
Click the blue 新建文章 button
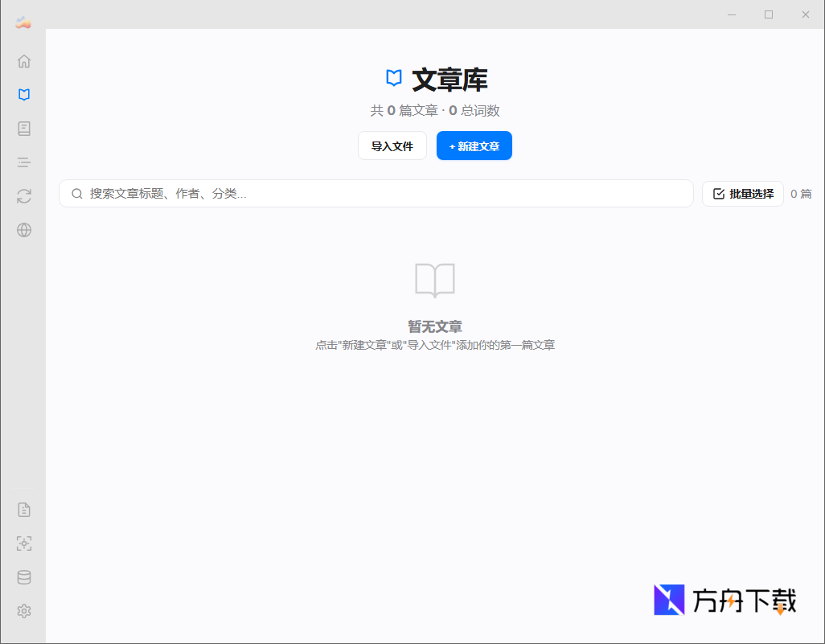(x=474, y=146)
